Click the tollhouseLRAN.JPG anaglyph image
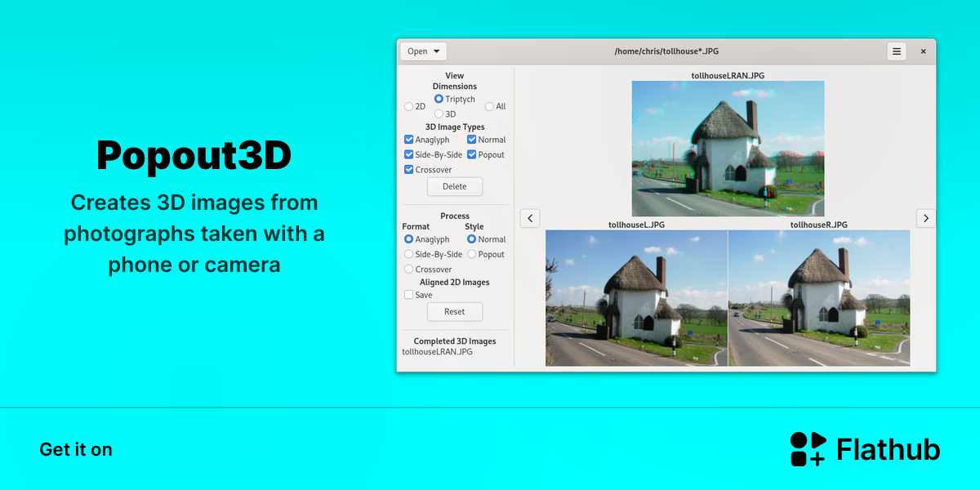 coord(728,149)
